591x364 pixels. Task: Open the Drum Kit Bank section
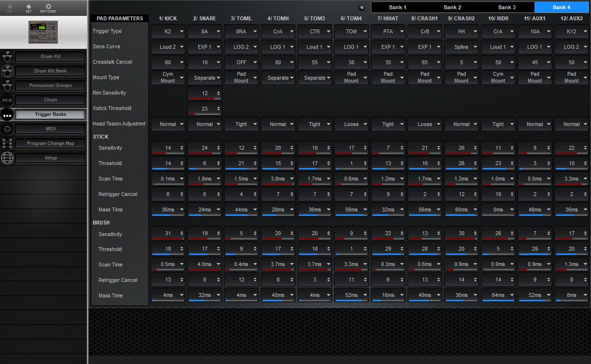50,71
